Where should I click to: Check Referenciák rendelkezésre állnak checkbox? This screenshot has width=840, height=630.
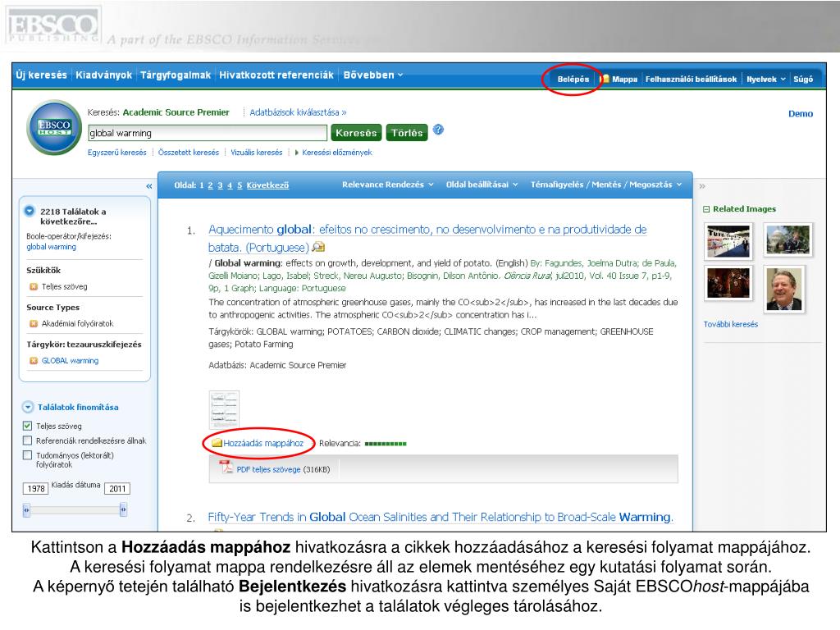(27, 441)
